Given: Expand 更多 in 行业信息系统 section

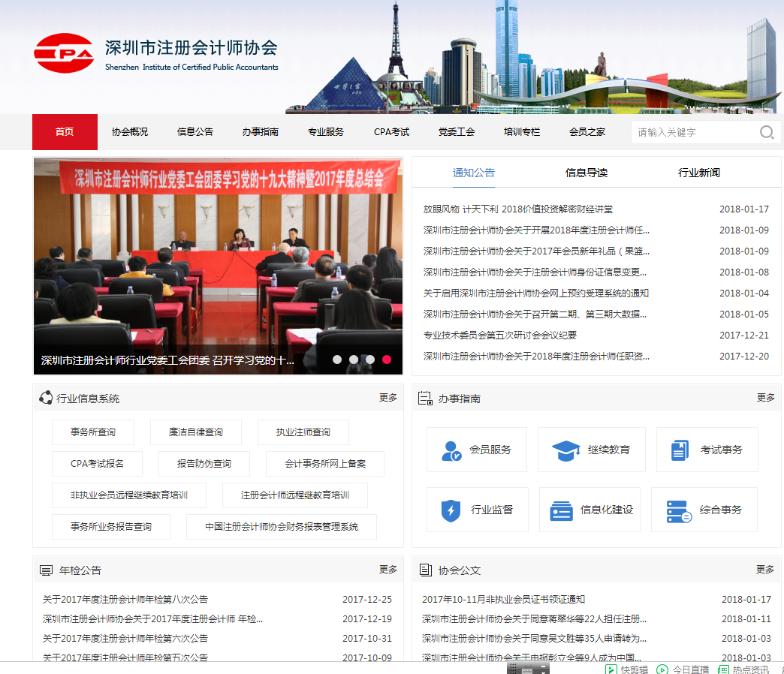Looking at the screenshot, I should 388,398.
